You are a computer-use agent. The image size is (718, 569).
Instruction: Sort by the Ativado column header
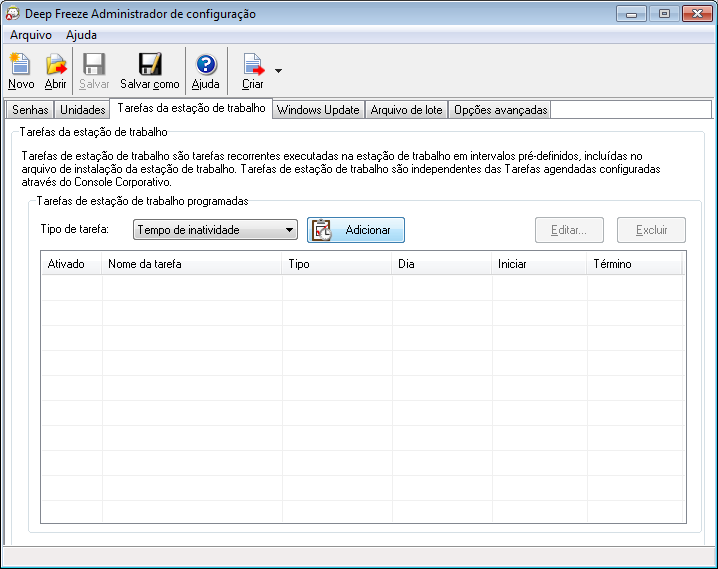pos(71,264)
